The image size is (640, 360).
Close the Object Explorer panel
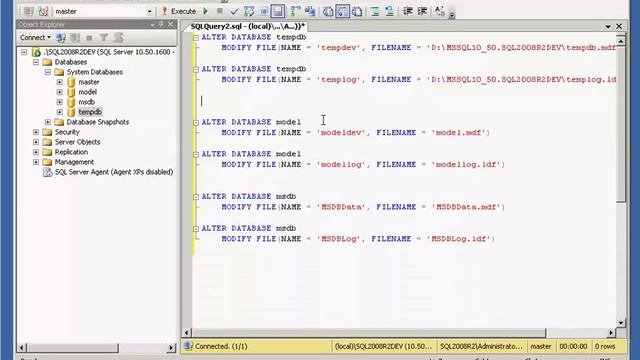coord(171,24)
